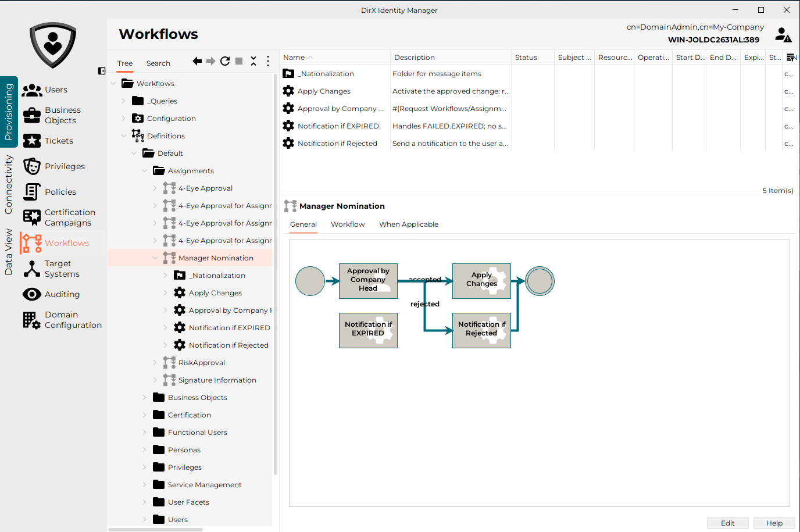800x532 pixels.
Task: Open table column settings icon
Action: (x=791, y=58)
